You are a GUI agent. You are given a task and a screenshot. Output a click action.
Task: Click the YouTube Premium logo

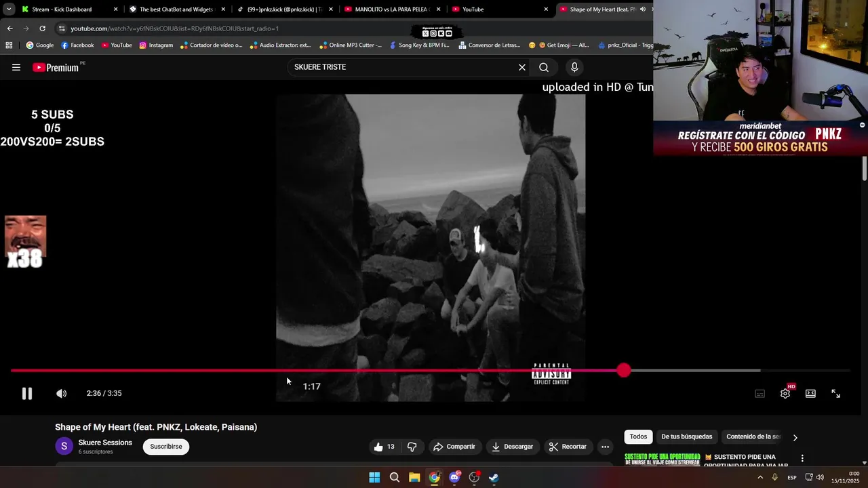tap(56, 67)
